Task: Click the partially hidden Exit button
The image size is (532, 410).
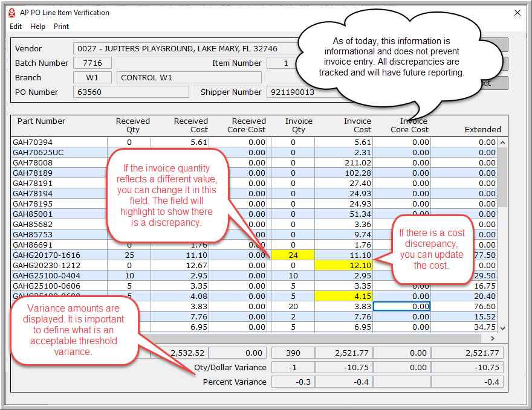Action: 494,83
